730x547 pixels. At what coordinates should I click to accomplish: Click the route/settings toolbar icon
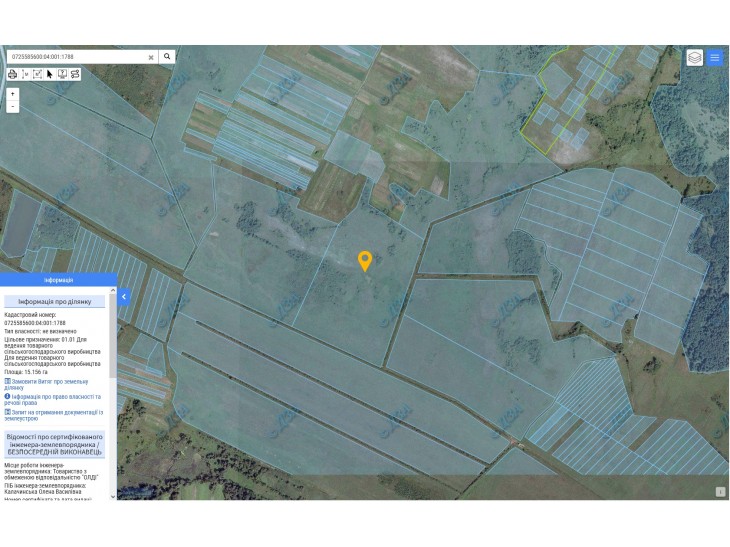74,74
